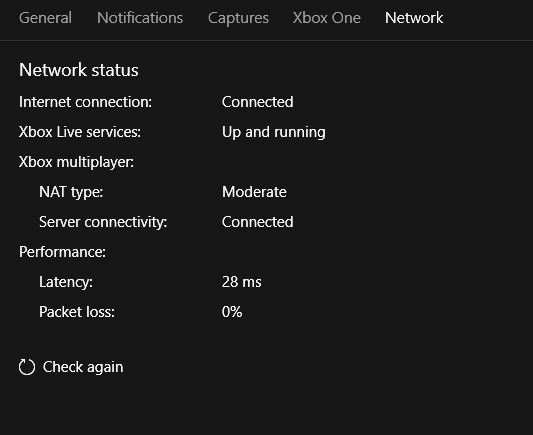Click the 0% packet loss value
Viewport: 533px width, 435px height.
pos(232,312)
